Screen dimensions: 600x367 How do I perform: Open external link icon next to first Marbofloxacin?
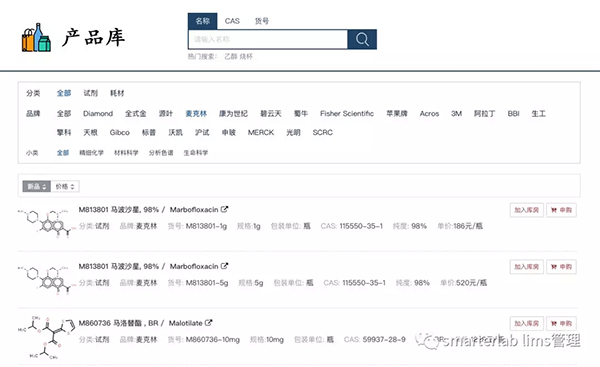pyautogui.click(x=225, y=209)
